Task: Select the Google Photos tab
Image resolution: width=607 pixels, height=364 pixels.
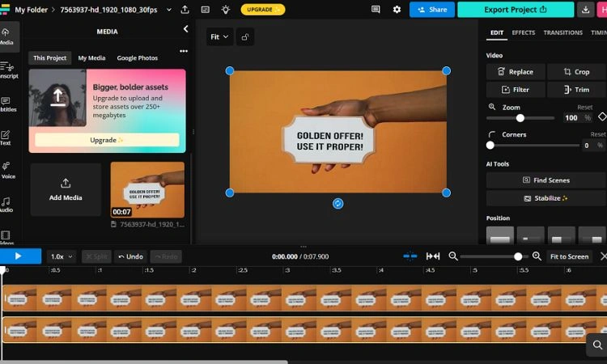Action: (138, 58)
